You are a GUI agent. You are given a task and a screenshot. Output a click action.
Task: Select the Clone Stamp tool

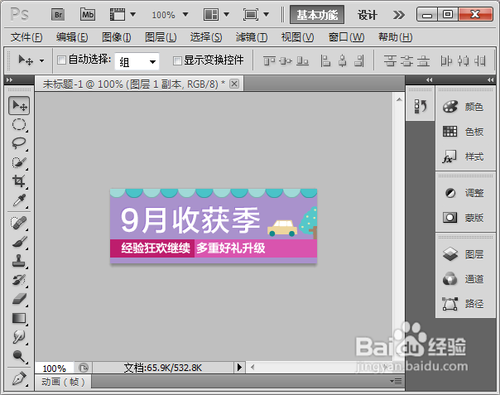(x=19, y=261)
